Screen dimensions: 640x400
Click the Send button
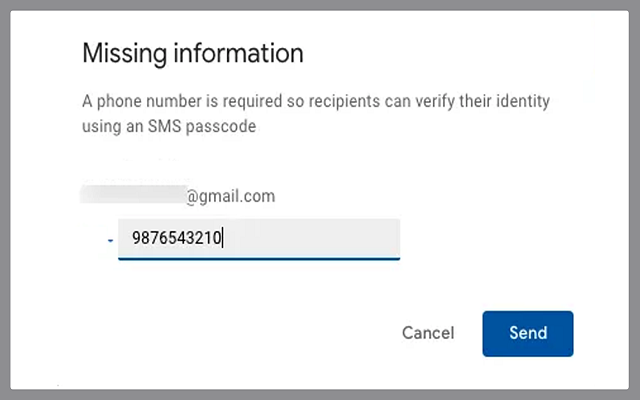[x=527, y=333]
